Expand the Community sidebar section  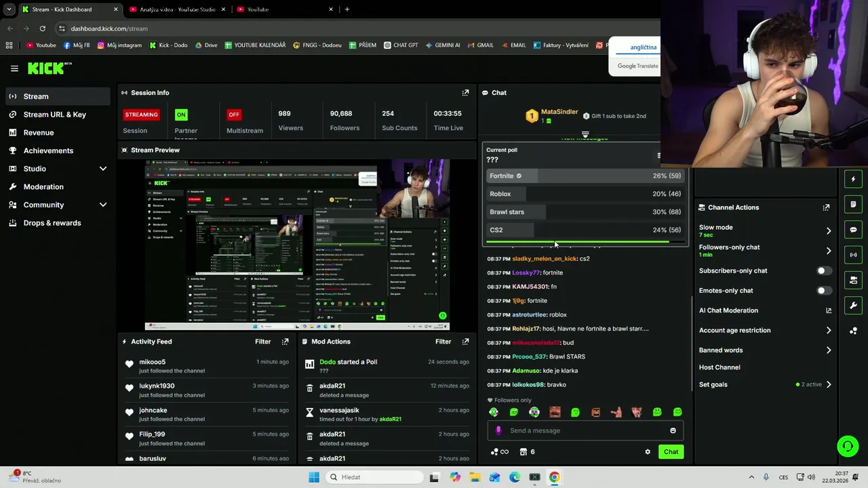click(103, 205)
